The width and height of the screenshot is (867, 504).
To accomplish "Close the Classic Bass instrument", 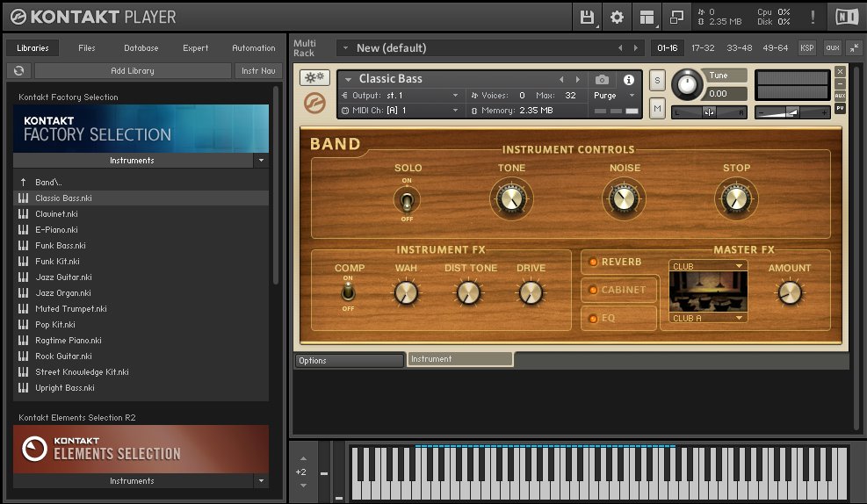I will pyautogui.click(x=840, y=72).
